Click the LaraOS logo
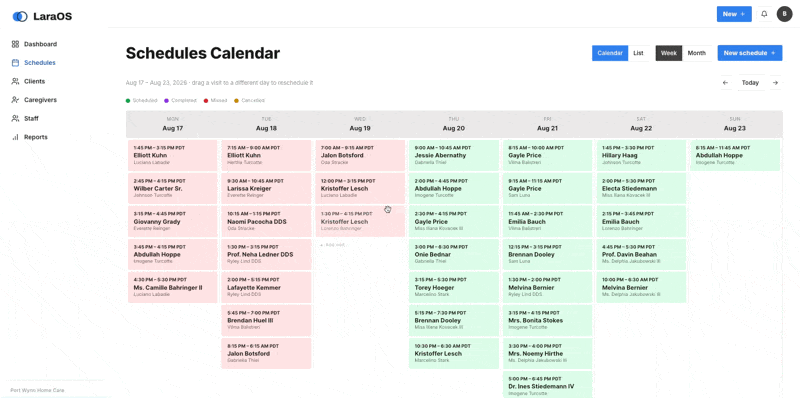Viewport: 800px width, 398px height. (x=42, y=16)
